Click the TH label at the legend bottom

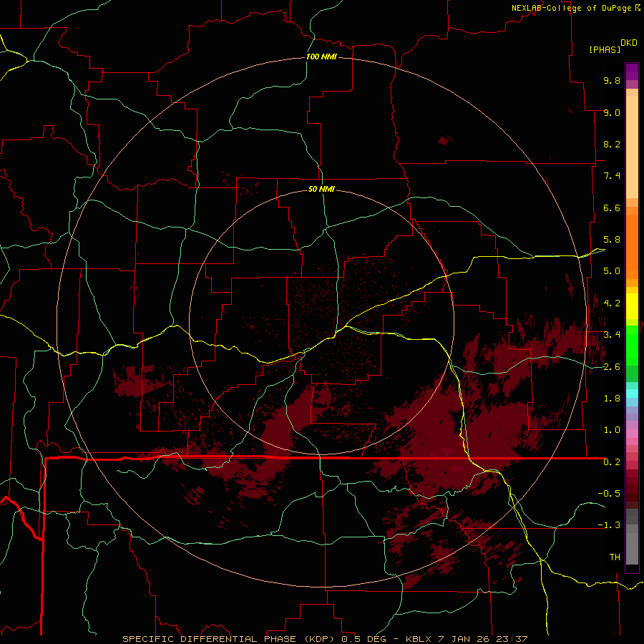click(615, 557)
